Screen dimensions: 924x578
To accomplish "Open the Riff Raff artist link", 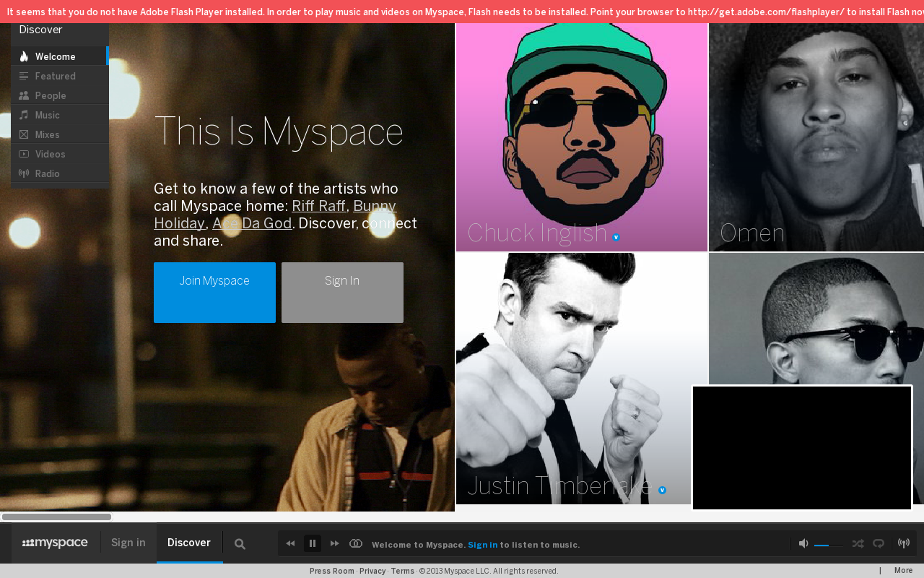I will 318,206.
